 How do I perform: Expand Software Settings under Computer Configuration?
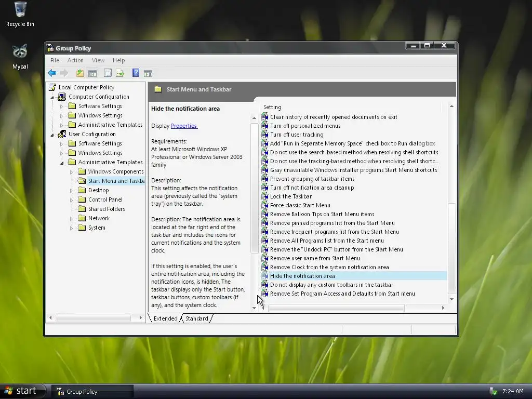click(61, 107)
